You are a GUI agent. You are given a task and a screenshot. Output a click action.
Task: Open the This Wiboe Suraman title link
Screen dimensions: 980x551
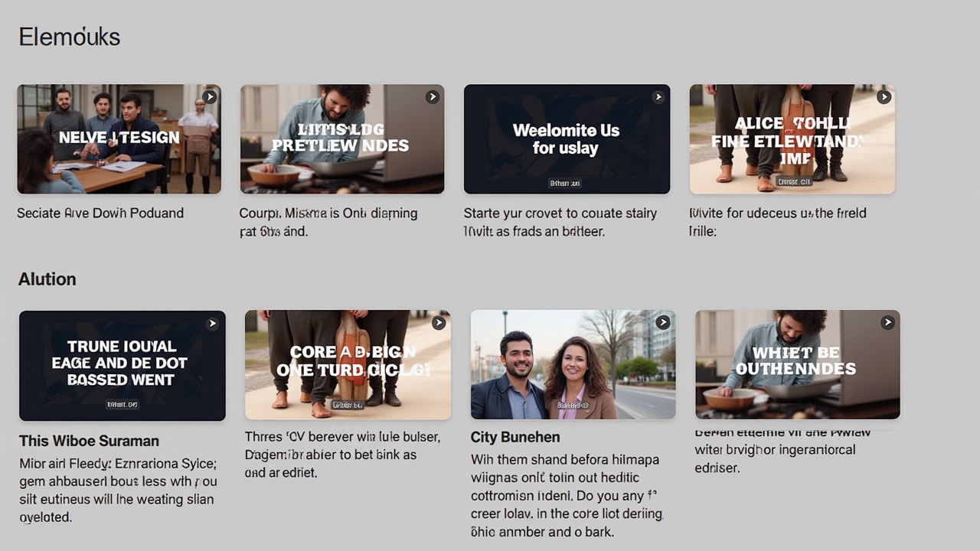(x=89, y=441)
